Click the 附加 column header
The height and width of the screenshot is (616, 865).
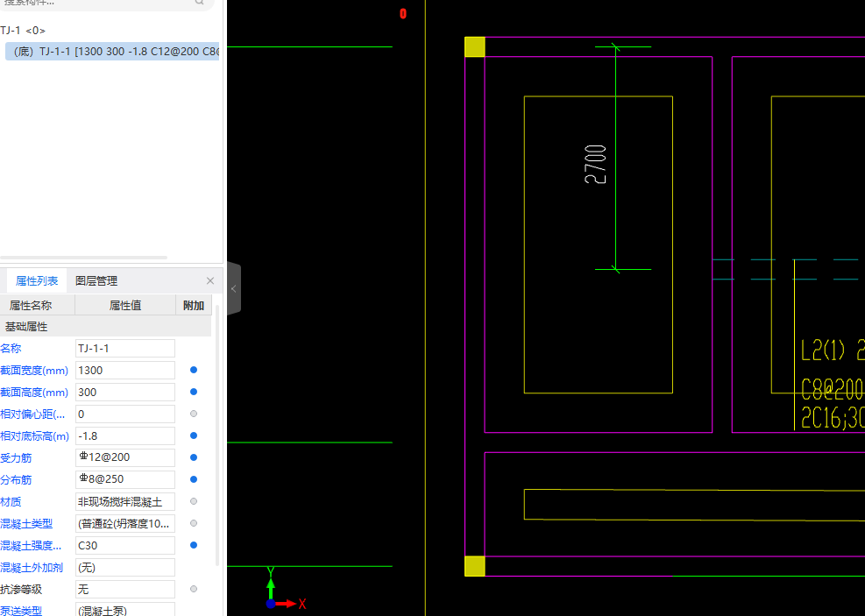[x=194, y=306]
